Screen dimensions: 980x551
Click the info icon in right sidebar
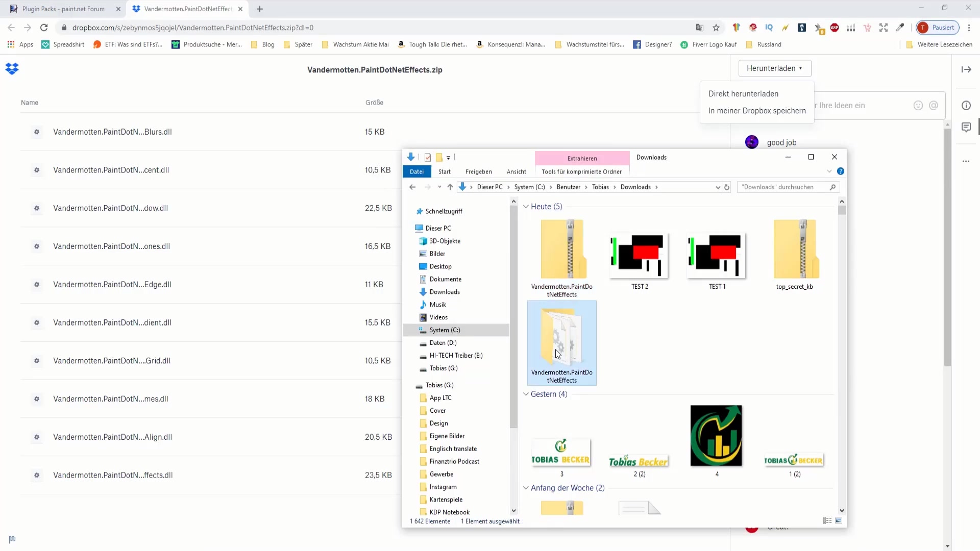click(x=966, y=106)
